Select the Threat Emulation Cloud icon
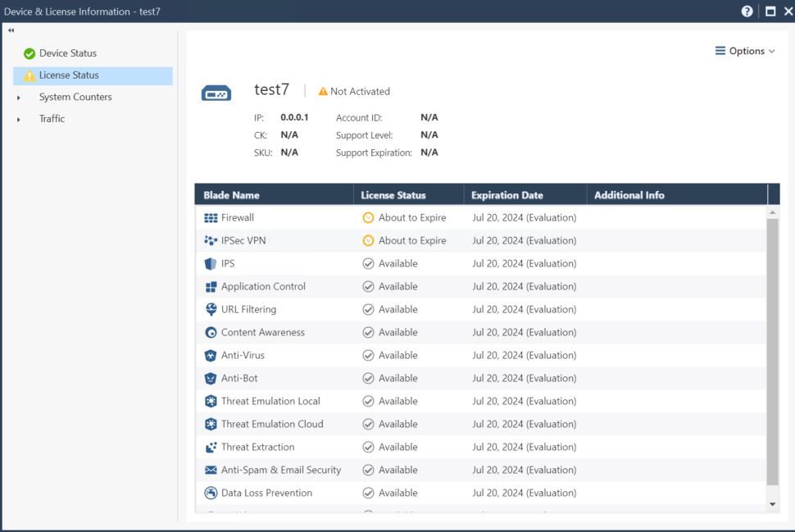This screenshot has height=532, width=795. coord(211,424)
